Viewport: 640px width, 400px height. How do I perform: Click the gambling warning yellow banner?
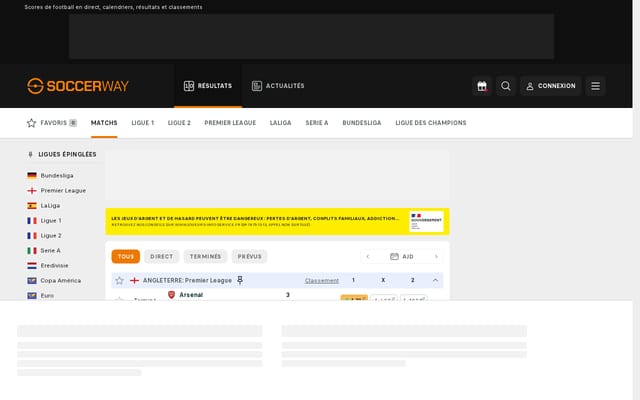coord(278,222)
